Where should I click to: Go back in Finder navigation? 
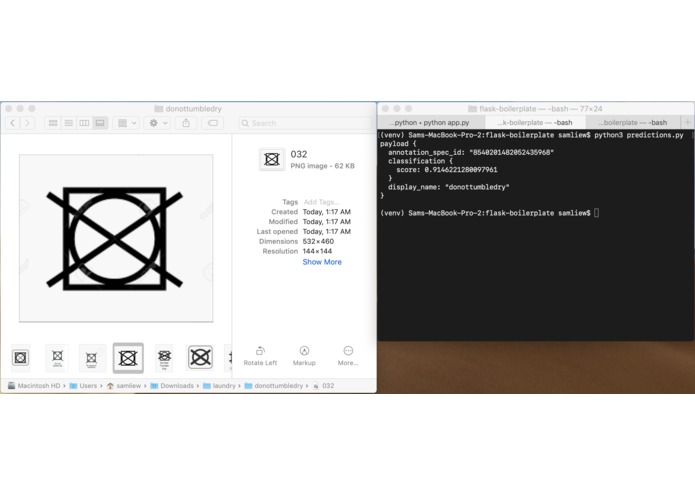13,123
